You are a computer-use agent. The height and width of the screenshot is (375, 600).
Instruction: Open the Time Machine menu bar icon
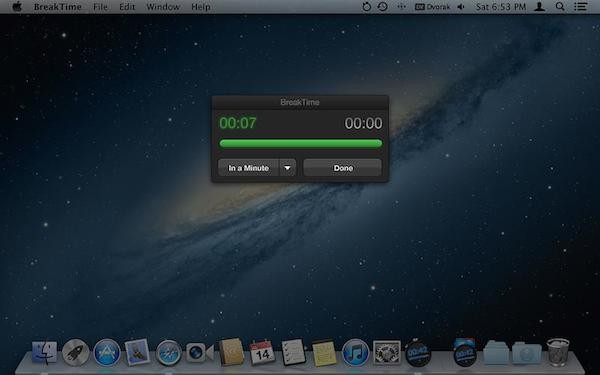(383, 7)
